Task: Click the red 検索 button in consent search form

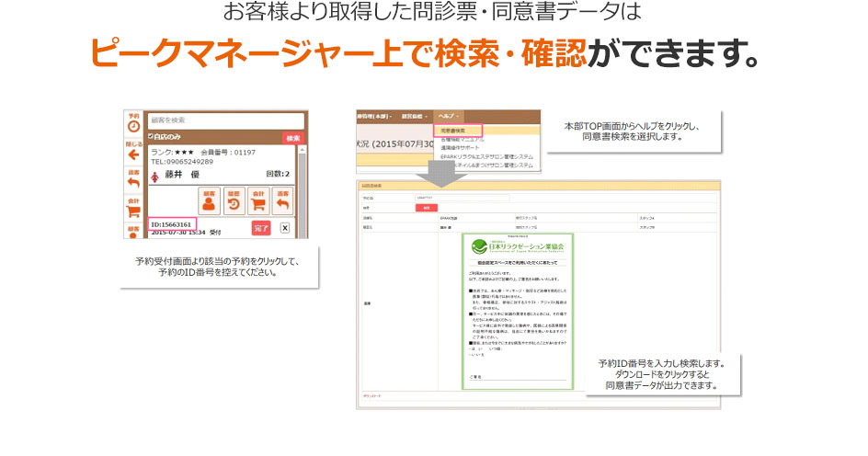Action: pyautogui.click(x=427, y=208)
